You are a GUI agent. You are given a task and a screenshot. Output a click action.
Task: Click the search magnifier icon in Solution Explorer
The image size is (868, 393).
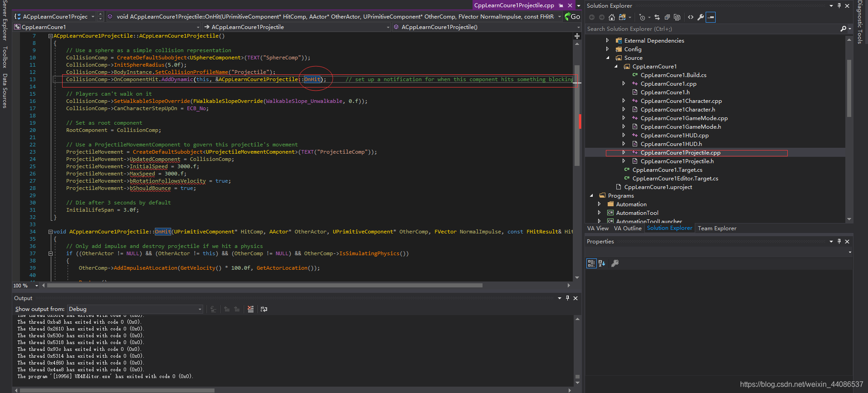pyautogui.click(x=843, y=29)
